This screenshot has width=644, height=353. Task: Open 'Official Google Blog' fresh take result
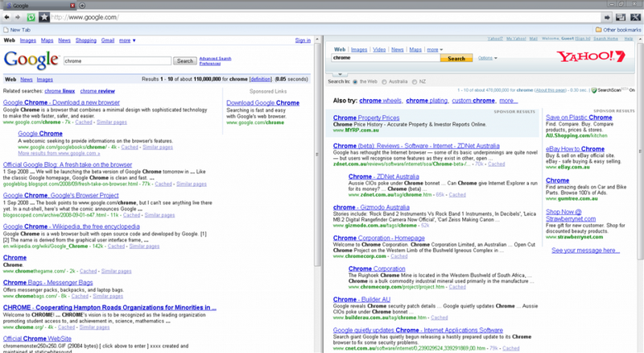point(68,164)
